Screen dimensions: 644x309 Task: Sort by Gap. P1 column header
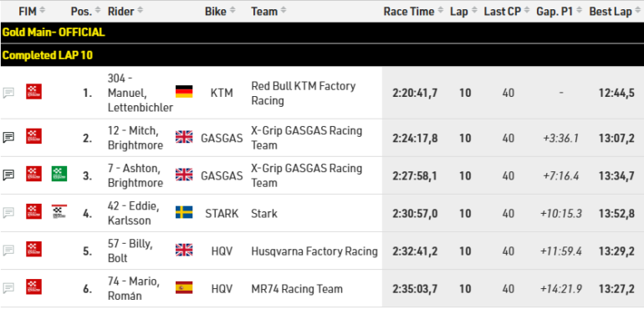(560, 11)
